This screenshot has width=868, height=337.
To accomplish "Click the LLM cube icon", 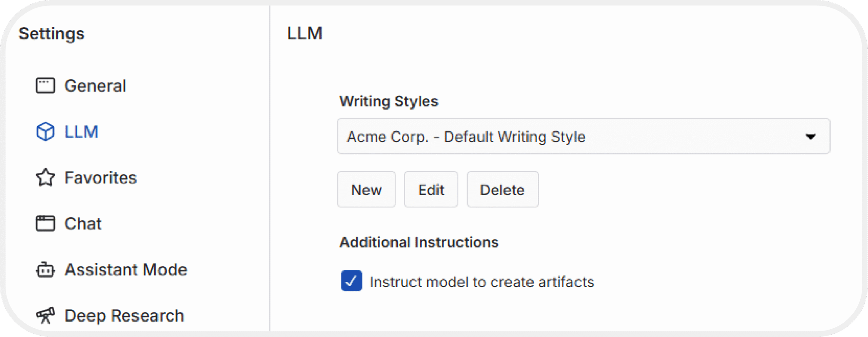I will (x=45, y=132).
